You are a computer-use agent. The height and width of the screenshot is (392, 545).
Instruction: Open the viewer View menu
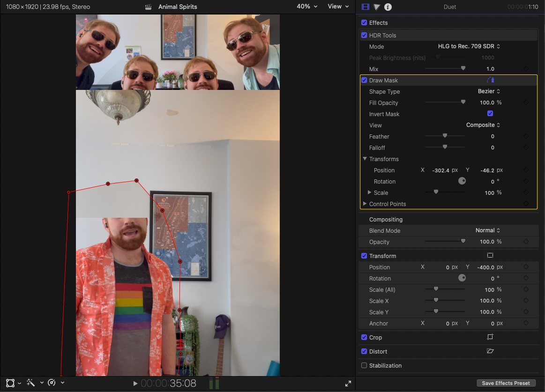[x=338, y=7]
